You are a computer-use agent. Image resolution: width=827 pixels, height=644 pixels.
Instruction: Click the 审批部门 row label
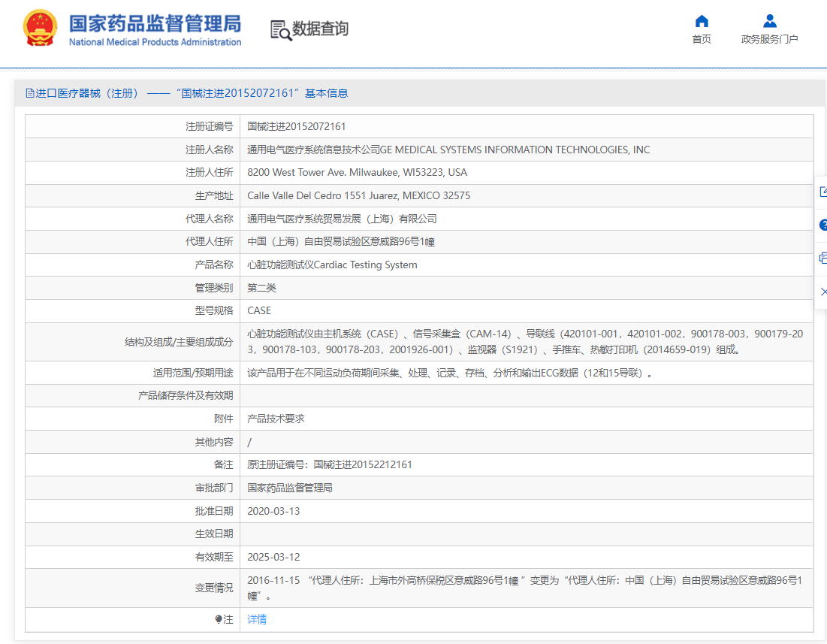[214, 488]
